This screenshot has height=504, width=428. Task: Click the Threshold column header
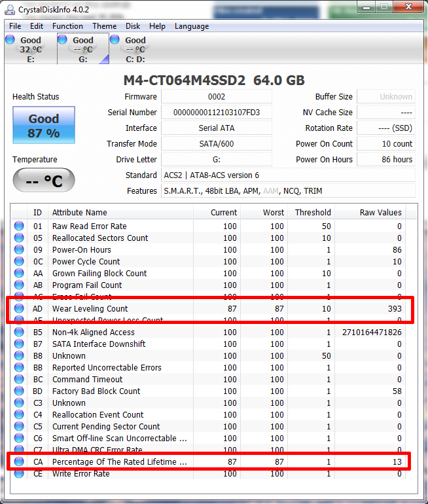pyautogui.click(x=311, y=213)
